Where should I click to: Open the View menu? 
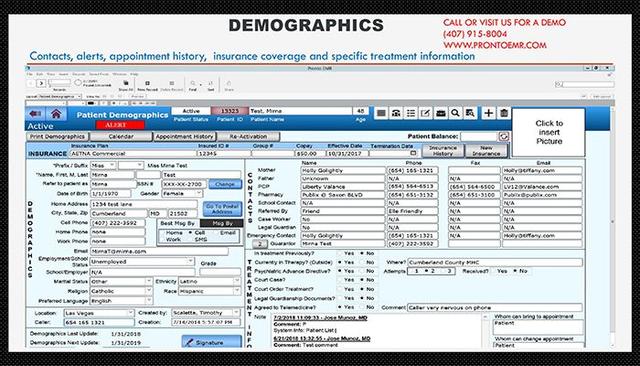point(51,74)
